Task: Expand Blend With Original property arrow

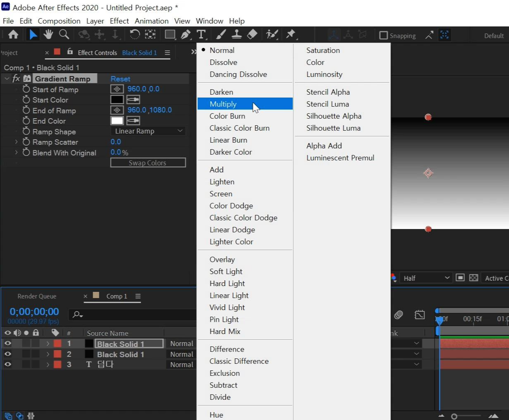Action: tap(16, 153)
